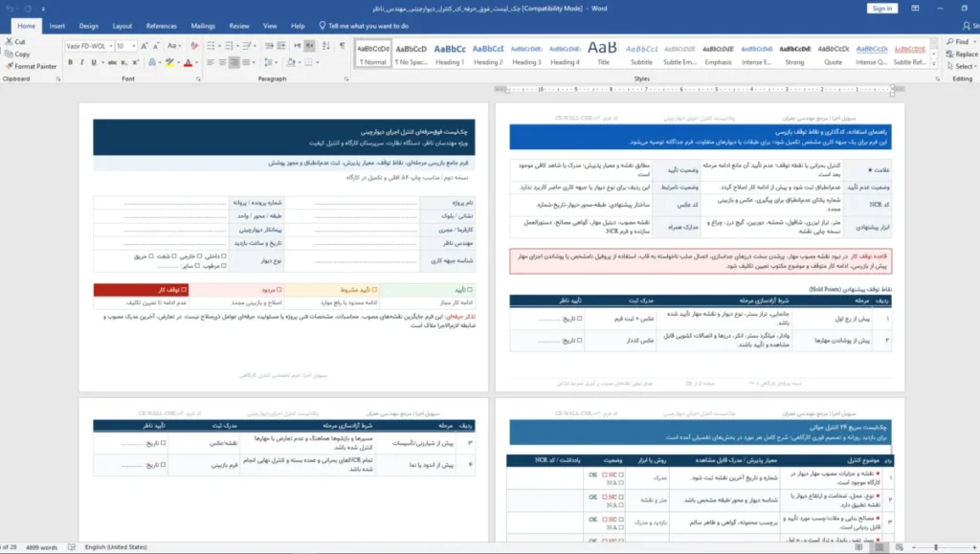The height and width of the screenshot is (554, 980).
Task: Align text to the right
Action: pos(234,62)
